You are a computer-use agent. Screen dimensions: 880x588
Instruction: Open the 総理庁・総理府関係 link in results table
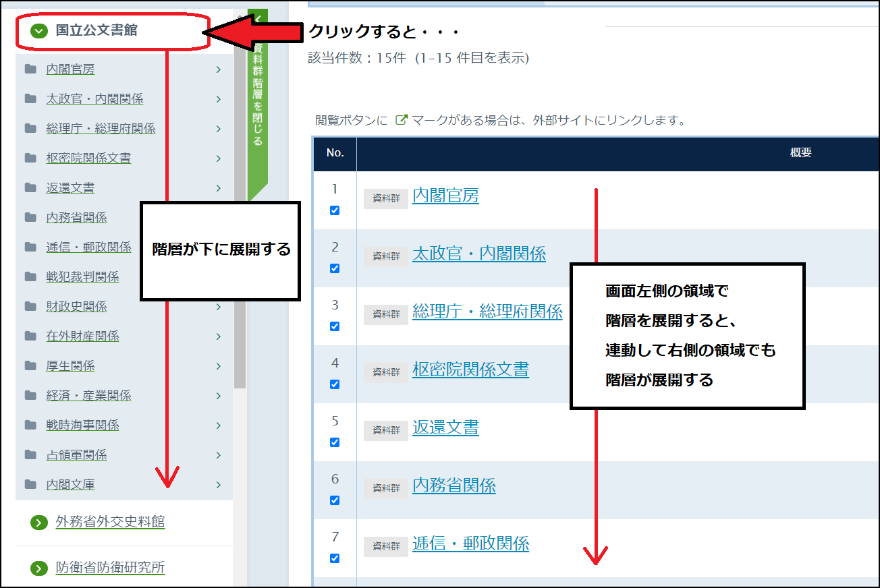point(487,312)
